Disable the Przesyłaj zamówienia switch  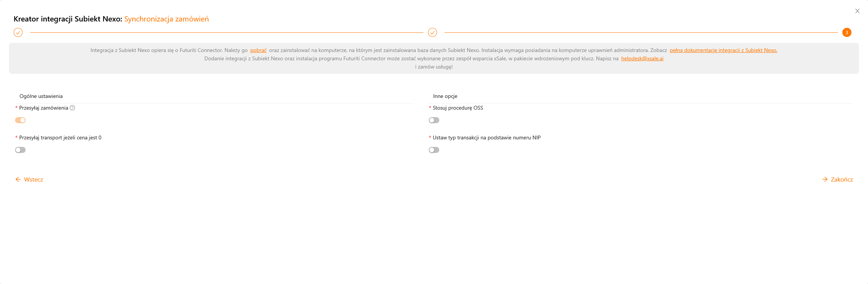(x=20, y=120)
